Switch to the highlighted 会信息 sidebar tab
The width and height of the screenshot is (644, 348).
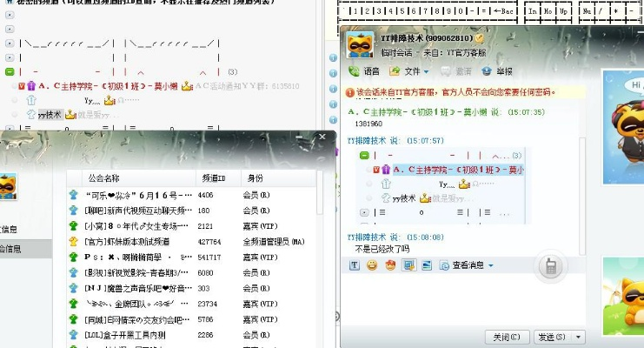click(x=26, y=249)
